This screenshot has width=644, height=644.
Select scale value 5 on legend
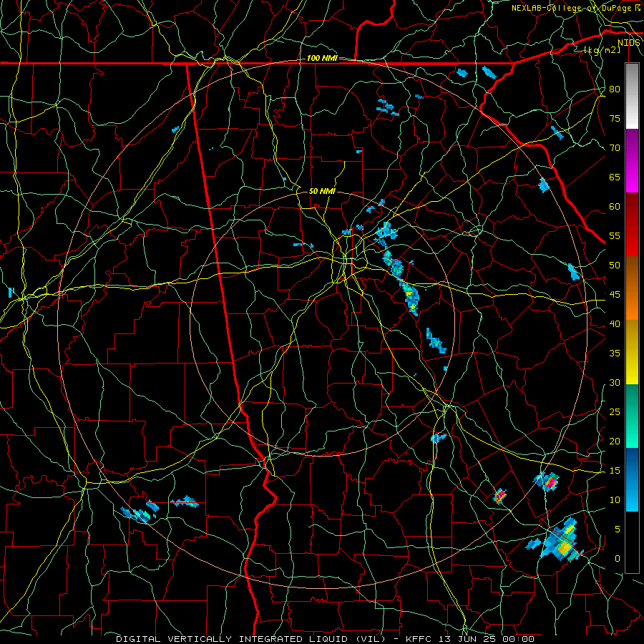point(618,530)
